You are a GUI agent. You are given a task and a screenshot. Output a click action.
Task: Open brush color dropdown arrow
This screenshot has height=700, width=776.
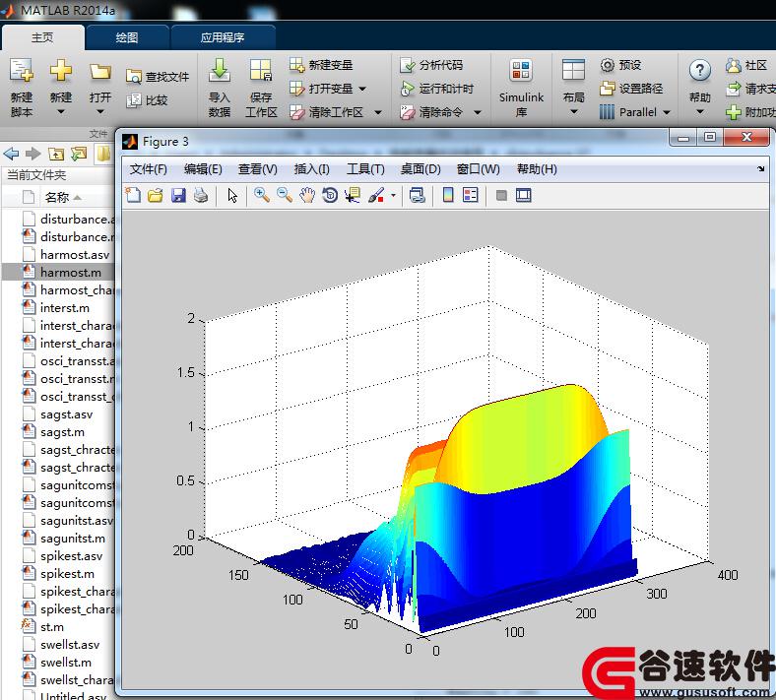393,195
